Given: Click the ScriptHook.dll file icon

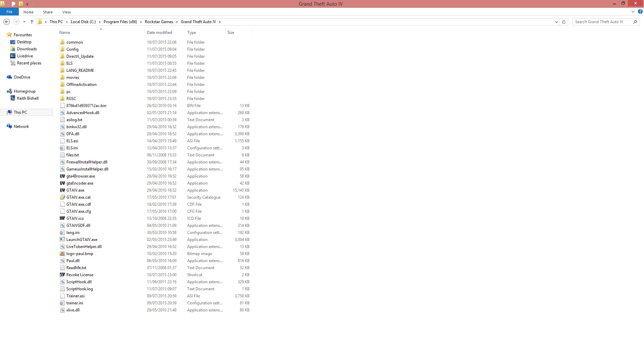Looking at the screenshot, I should (x=62, y=282).
